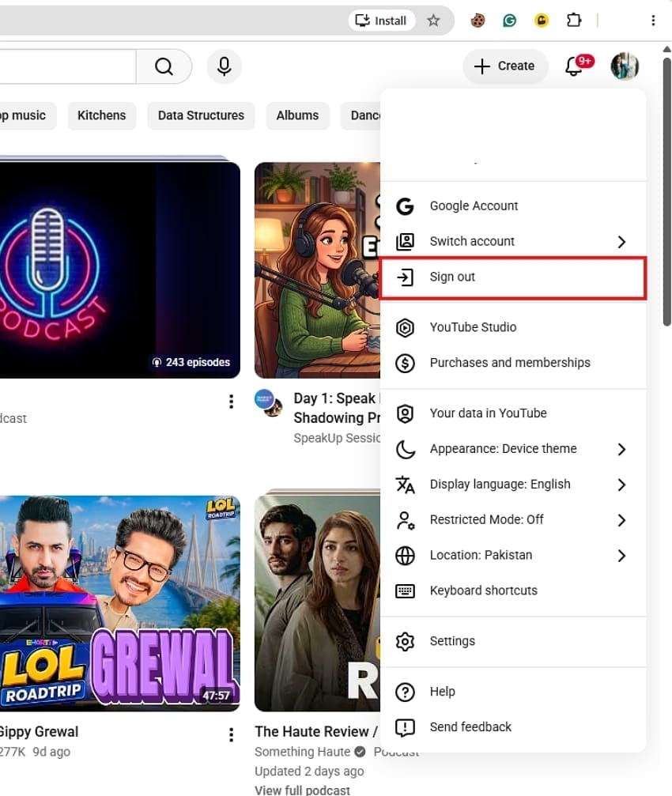Open the Extensions puzzle piece menu
The width and height of the screenshot is (672, 796).
[x=573, y=21]
